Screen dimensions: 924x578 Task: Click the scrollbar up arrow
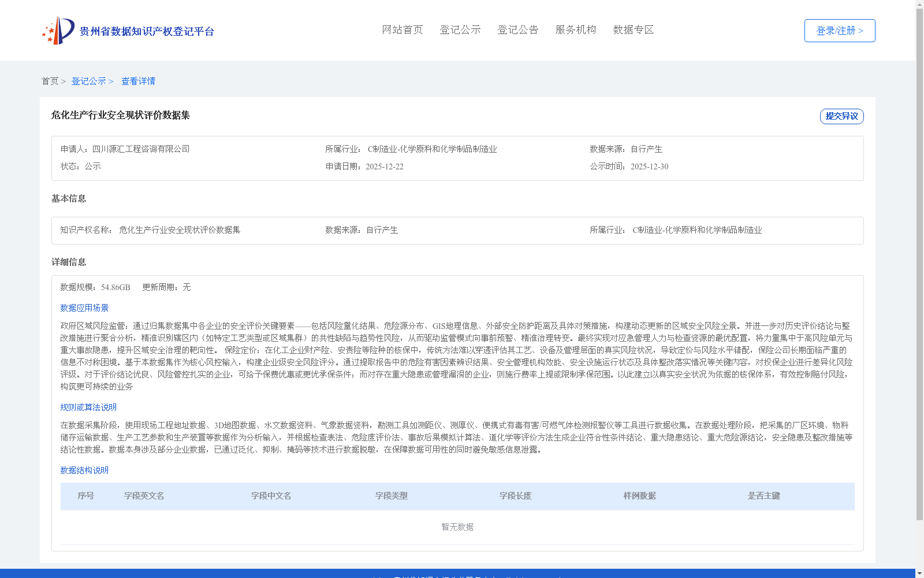click(919, 4)
